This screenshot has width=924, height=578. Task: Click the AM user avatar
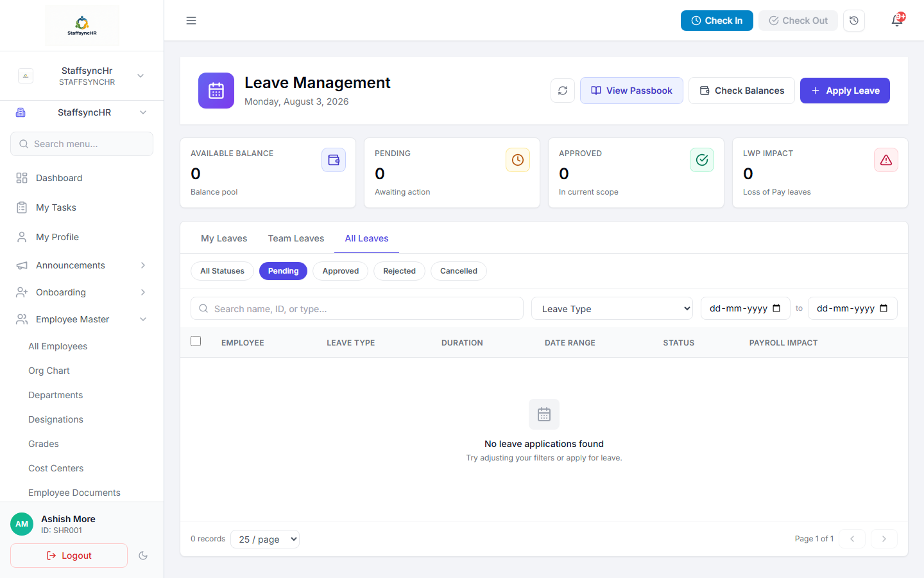22,524
